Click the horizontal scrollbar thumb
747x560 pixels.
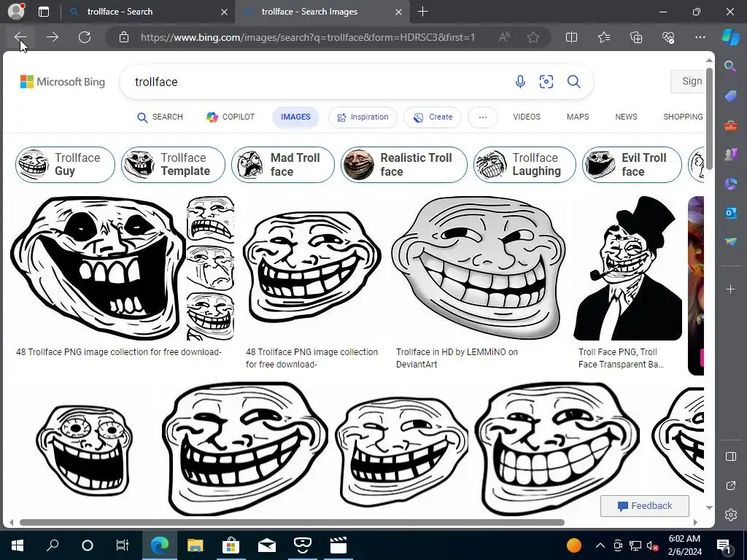point(292,522)
